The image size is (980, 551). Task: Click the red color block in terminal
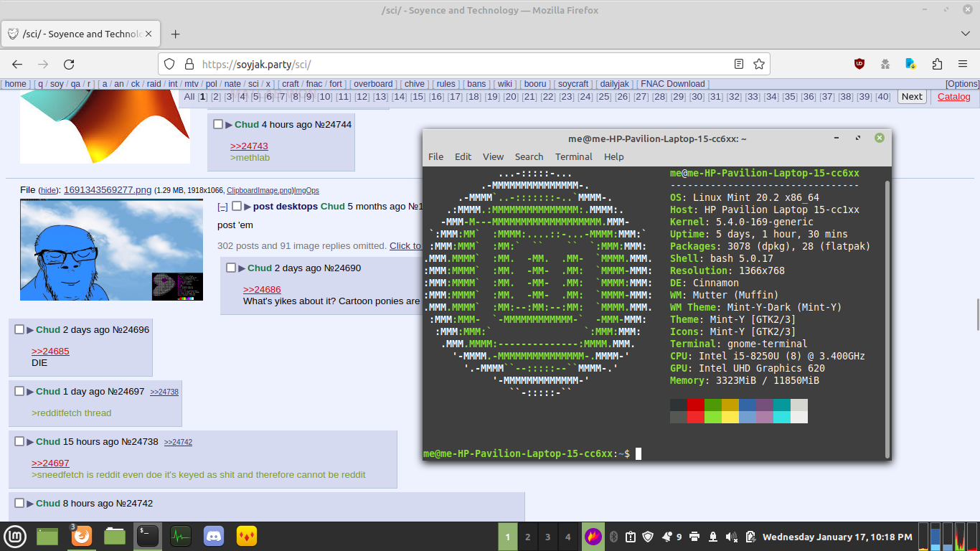(695, 405)
